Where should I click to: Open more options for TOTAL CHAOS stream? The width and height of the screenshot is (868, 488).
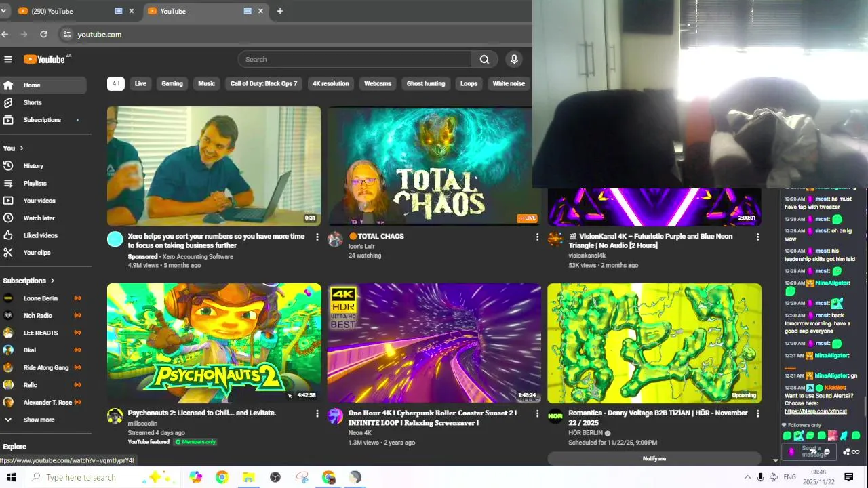[x=537, y=237]
